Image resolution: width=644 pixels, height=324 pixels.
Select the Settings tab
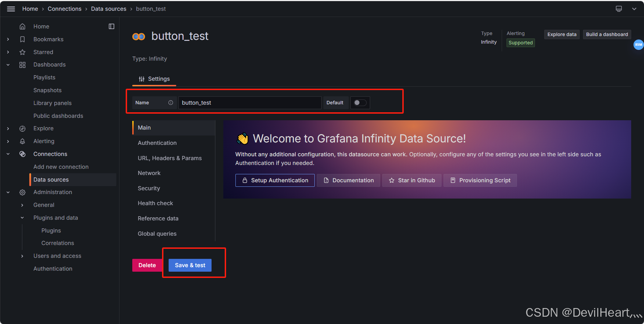(154, 79)
